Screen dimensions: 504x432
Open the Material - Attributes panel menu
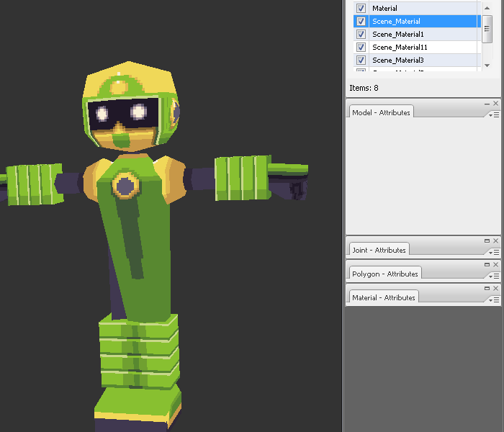(494, 300)
